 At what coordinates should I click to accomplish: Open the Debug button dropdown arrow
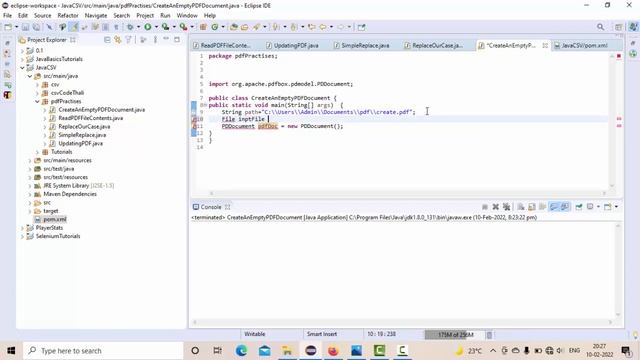138,27
